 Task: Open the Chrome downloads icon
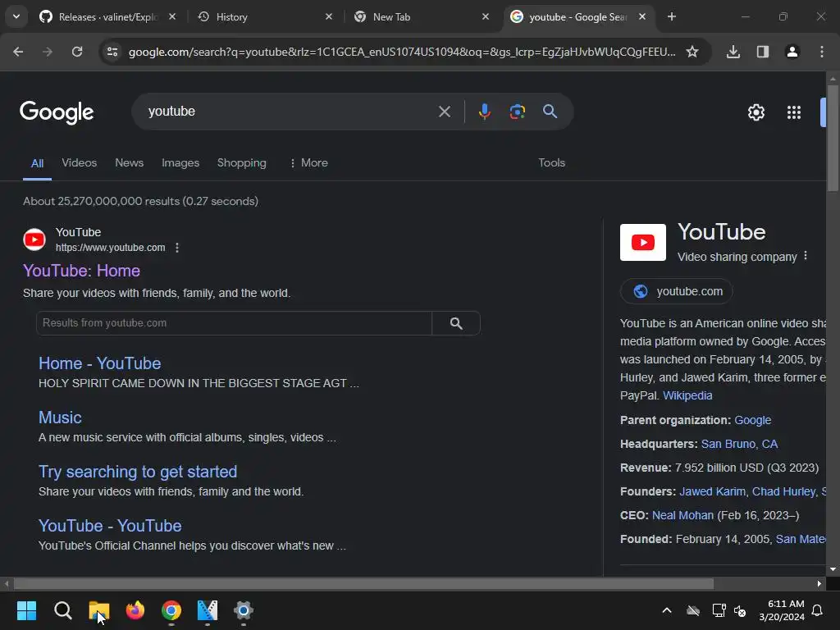click(733, 52)
